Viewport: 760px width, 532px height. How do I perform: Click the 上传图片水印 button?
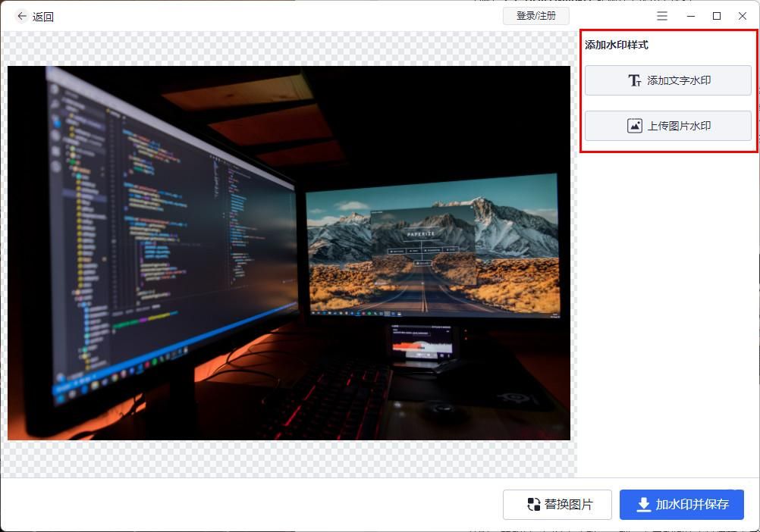tap(667, 125)
